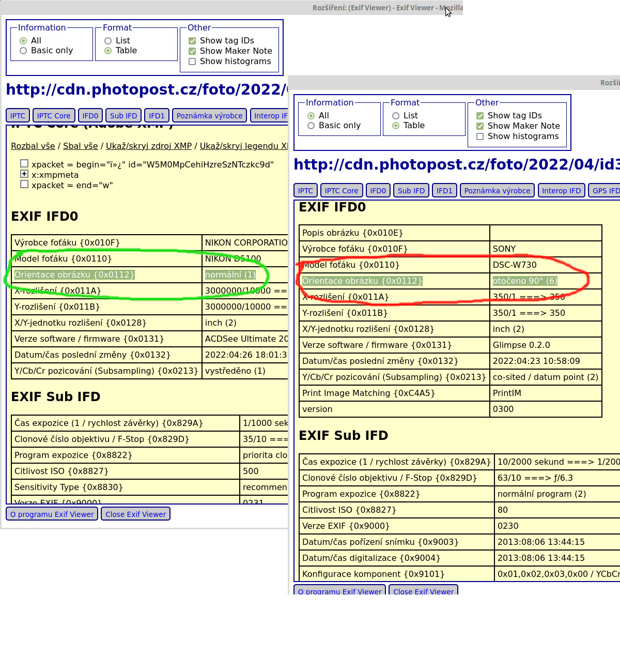Choose 'List' format in NIKON window

108,41
